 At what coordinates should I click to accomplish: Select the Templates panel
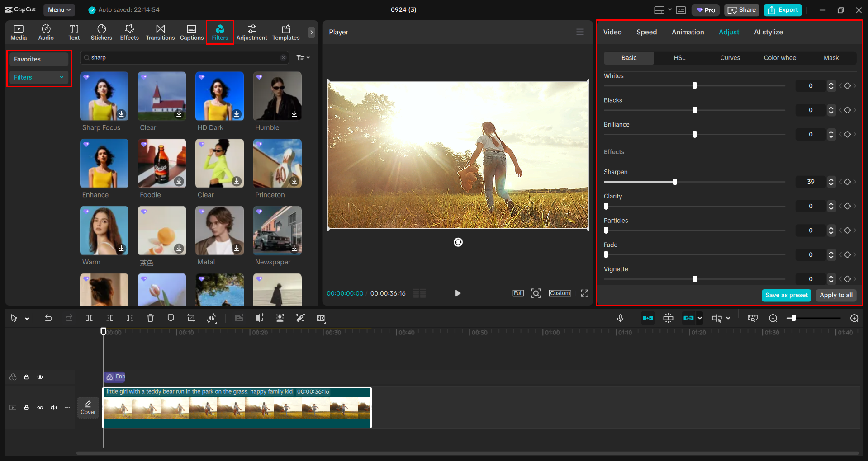(x=285, y=32)
